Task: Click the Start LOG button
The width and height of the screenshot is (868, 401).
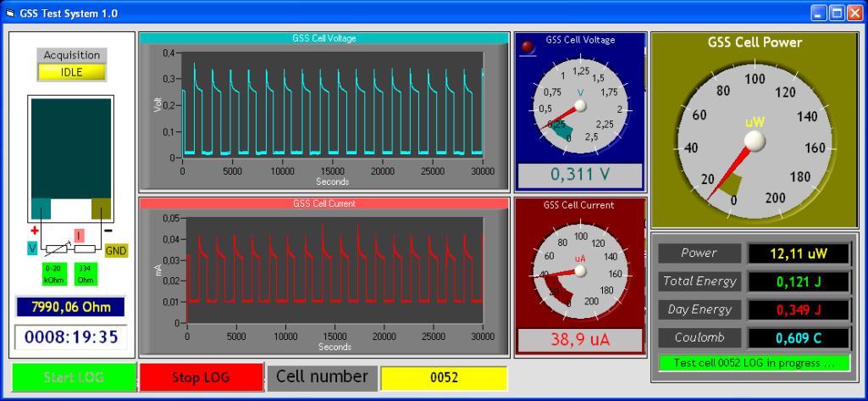Action: [74, 378]
